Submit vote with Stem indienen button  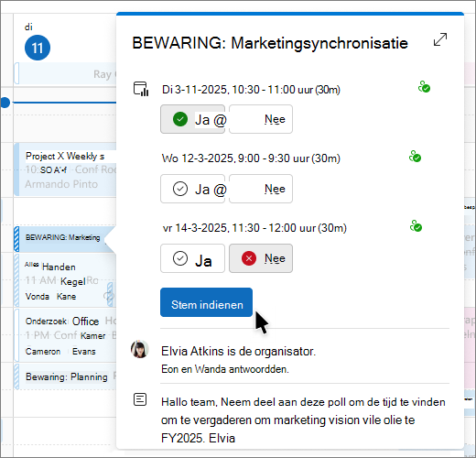206,302
